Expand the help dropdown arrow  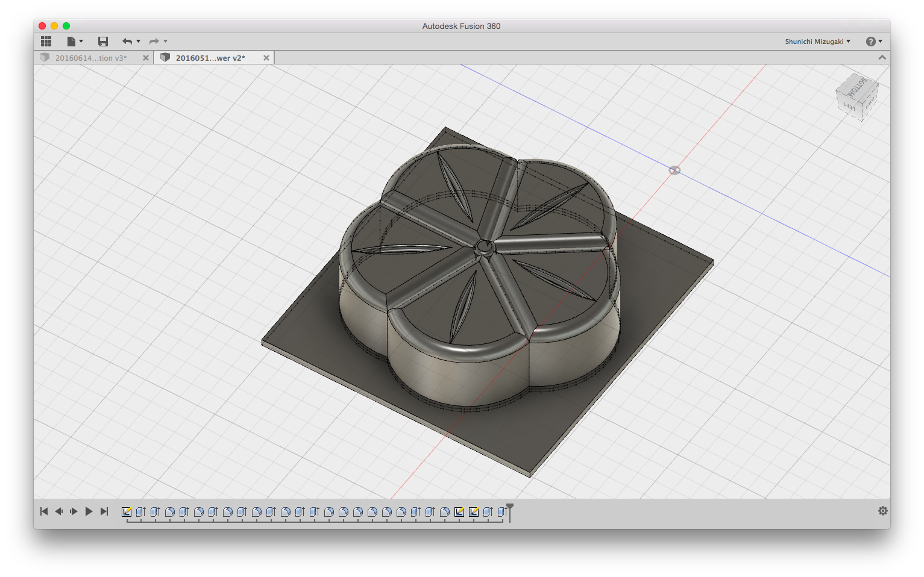(880, 42)
